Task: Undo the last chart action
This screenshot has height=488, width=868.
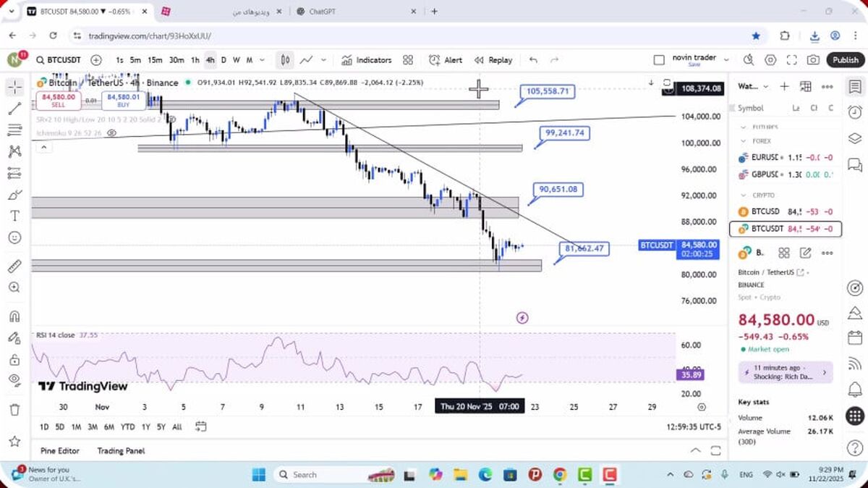Action: (534, 60)
